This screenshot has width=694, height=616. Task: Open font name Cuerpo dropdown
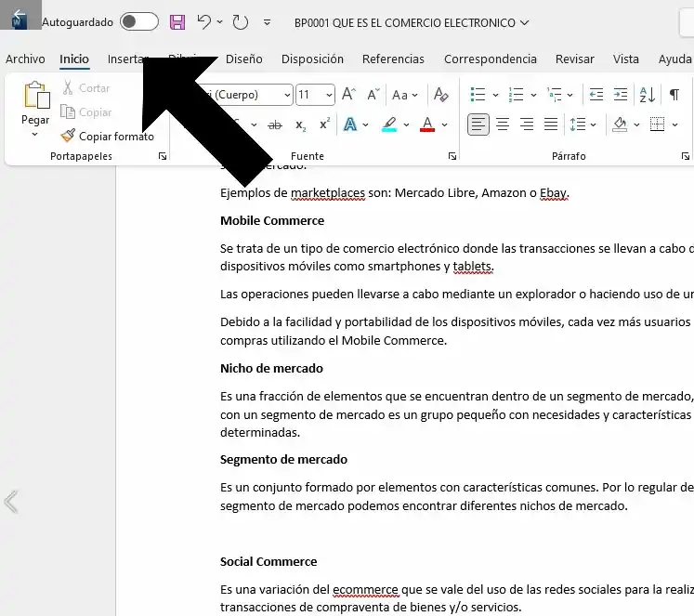coord(287,95)
